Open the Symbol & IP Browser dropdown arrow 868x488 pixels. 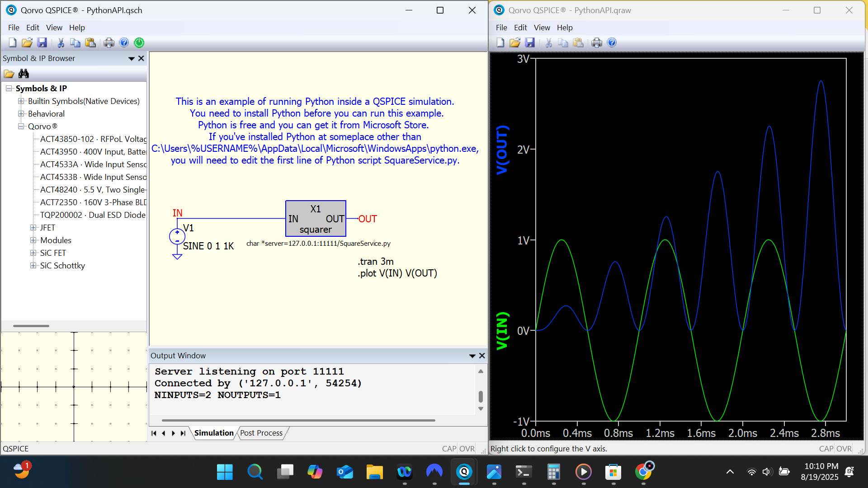point(131,58)
